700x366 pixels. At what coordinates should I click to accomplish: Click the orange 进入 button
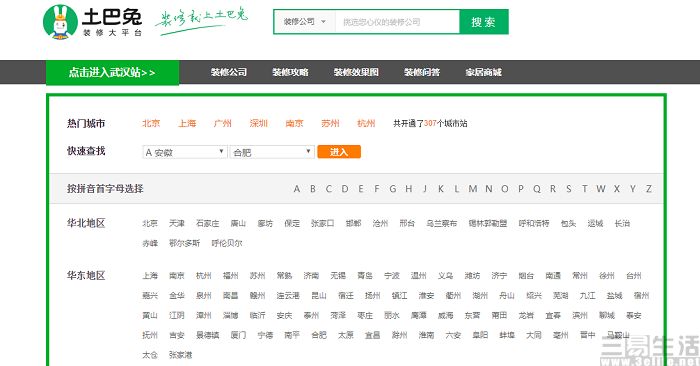coord(339,152)
